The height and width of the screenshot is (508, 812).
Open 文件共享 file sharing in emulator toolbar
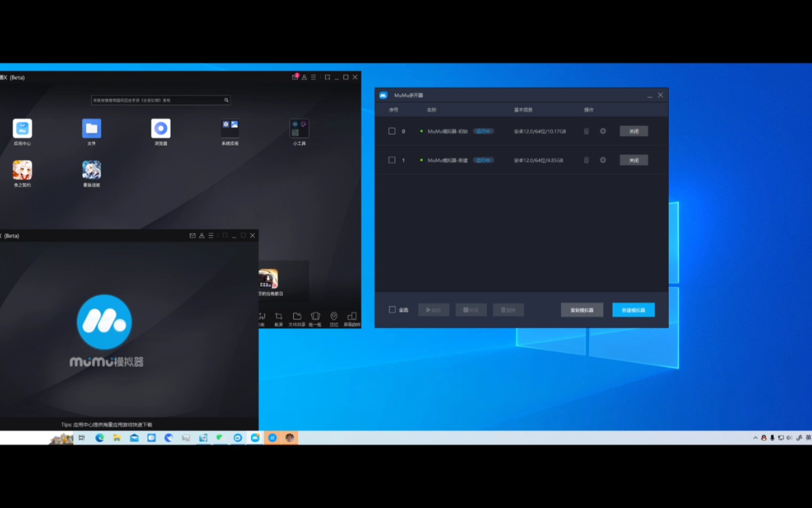[x=297, y=318]
